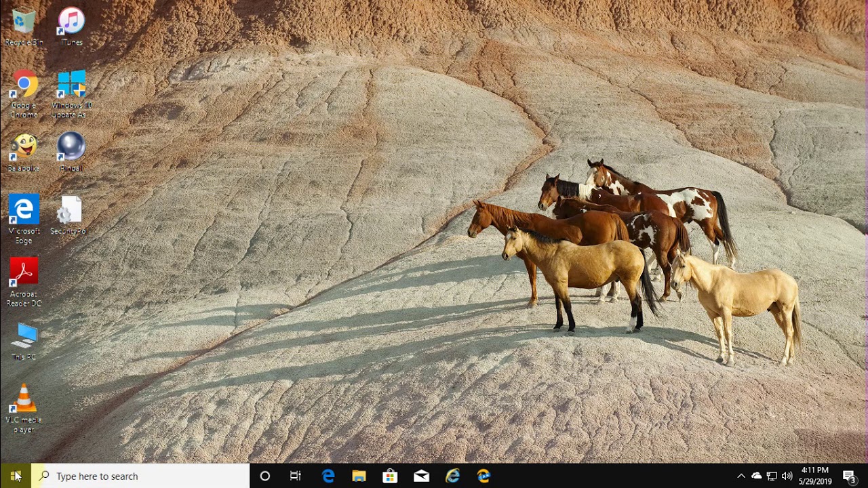Image resolution: width=868 pixels, height=488 pixels.
Task: Open the clock showing 4:11 PM
Action: 815,476
